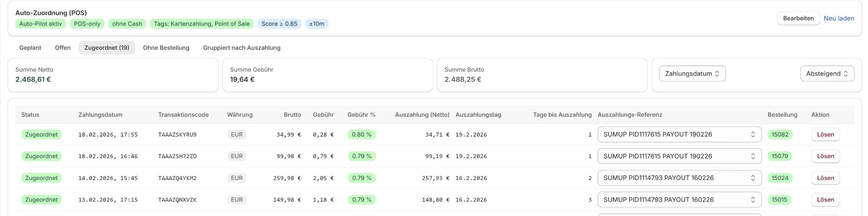
Task: Open order badge 15024
Action: 780,178
